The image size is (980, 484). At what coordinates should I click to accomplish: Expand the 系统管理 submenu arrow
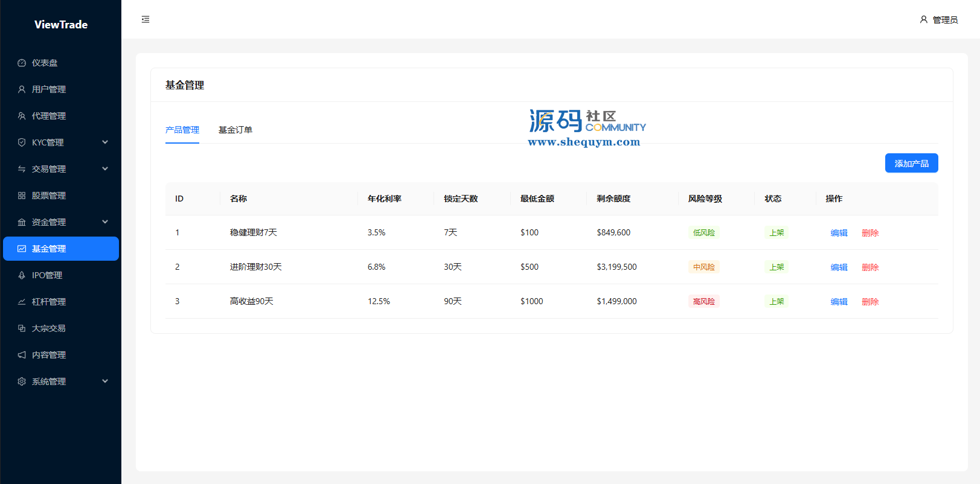105,381
